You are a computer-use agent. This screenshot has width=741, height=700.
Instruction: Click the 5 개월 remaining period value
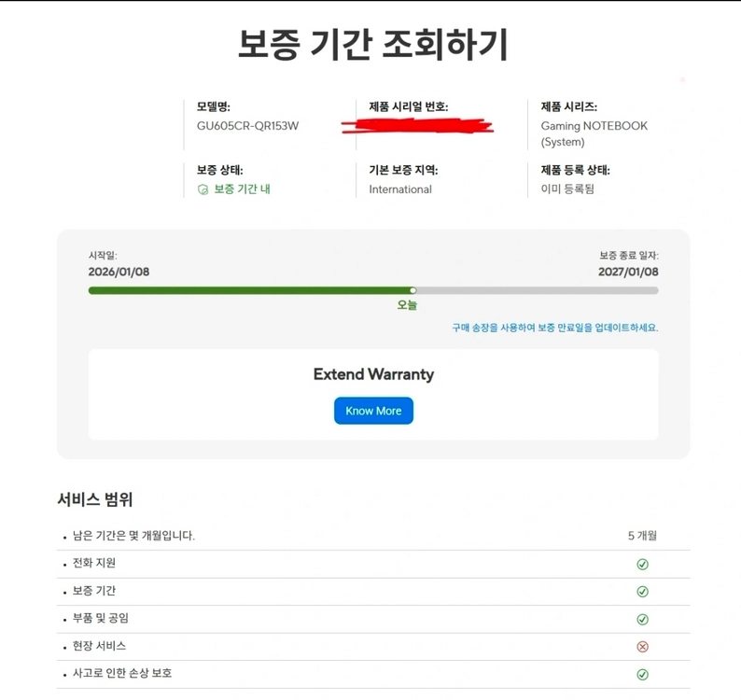642,536
